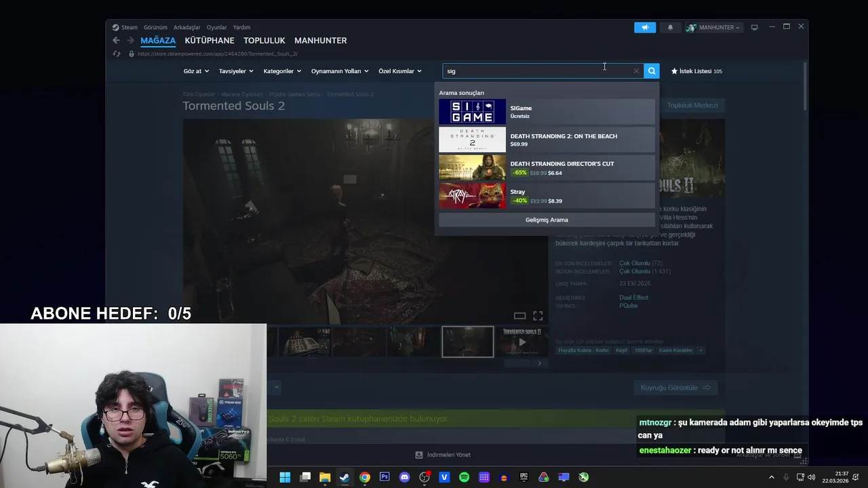This screenshot has height=488, width=868.
Task: Open the Oynamanın Yolları dropdown
Action: coord(340,71)
